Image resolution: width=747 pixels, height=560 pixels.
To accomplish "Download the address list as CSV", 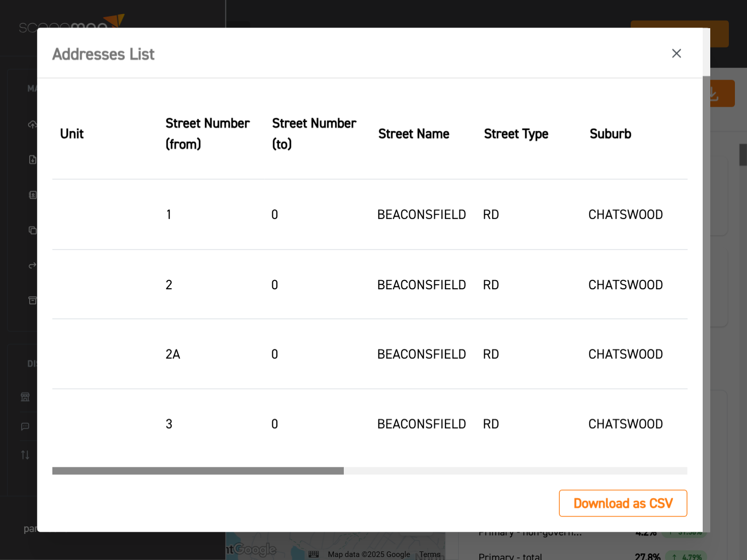I will click(623, 503).
